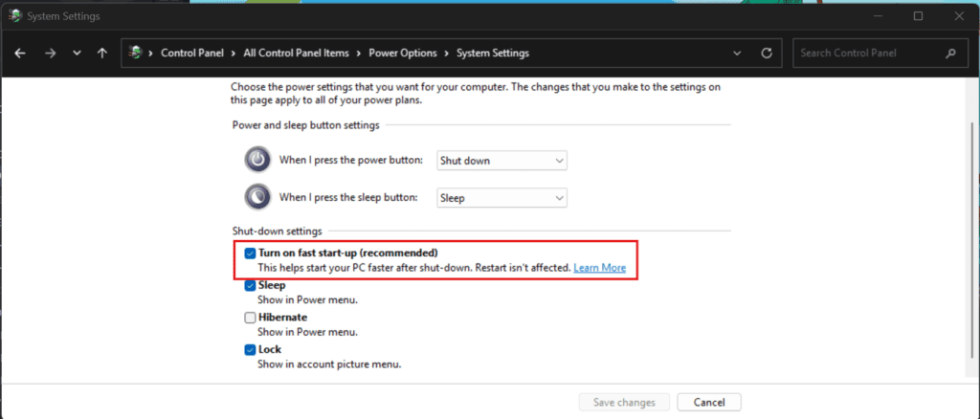
Task: Uncheck the Sleep power menu option
Action: [x=250, y=285]
